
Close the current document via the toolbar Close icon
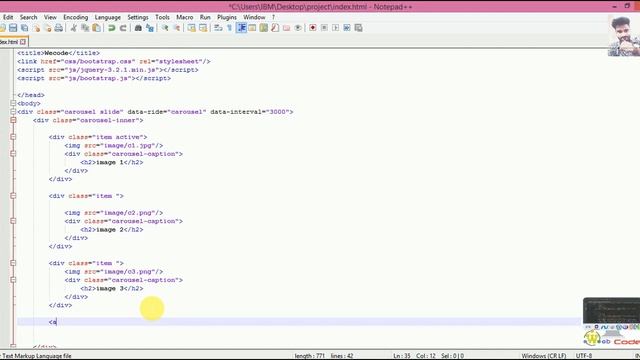click(x=36, y=28)
